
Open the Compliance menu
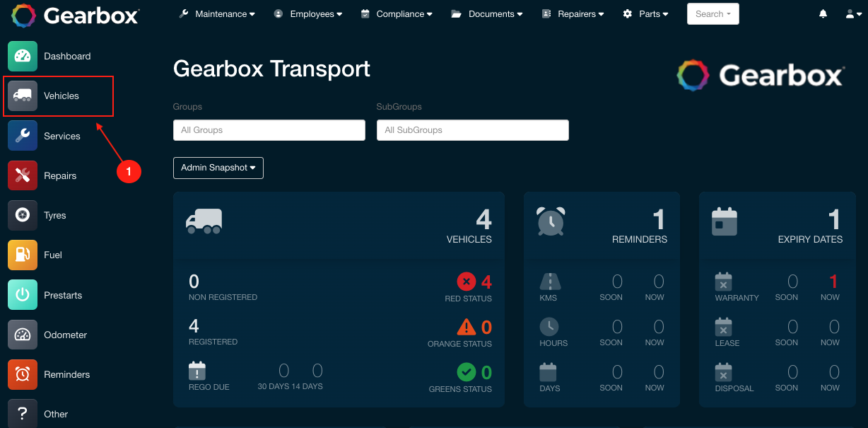pyautogui.click(x=395, y=14)
